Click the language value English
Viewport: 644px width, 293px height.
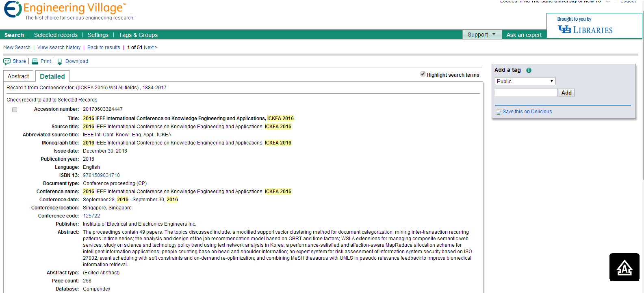[x=91, y=167]
